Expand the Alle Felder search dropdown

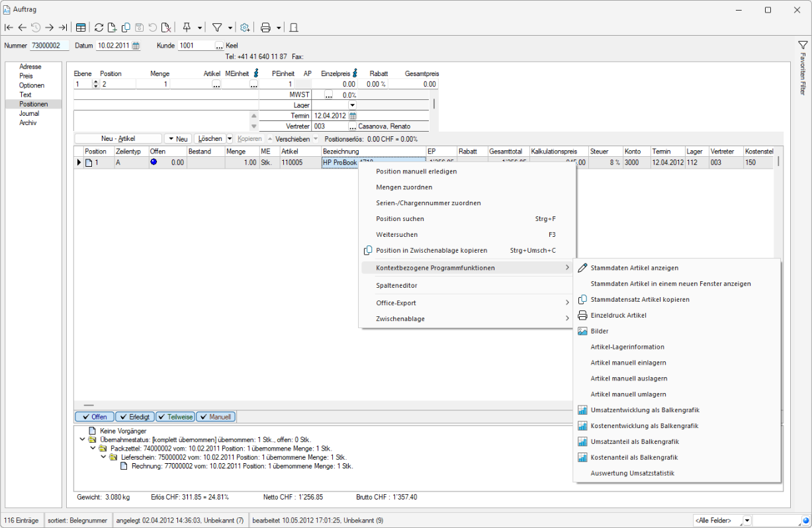747,521
